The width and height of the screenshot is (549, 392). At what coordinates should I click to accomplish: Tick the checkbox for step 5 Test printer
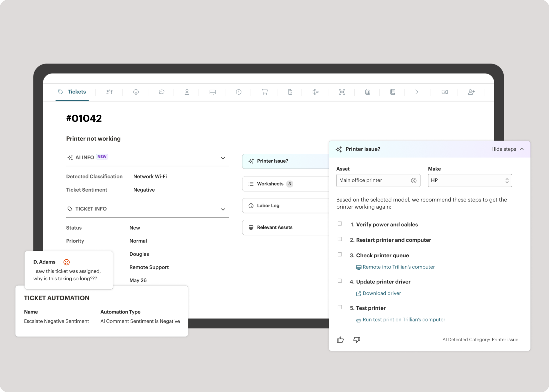pos(340,307)
